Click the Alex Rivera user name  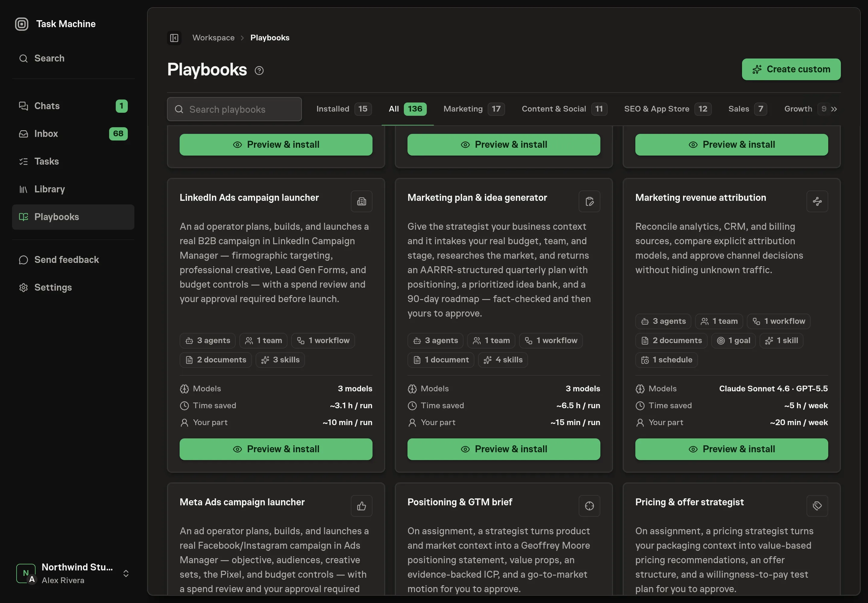coord(63,580)
